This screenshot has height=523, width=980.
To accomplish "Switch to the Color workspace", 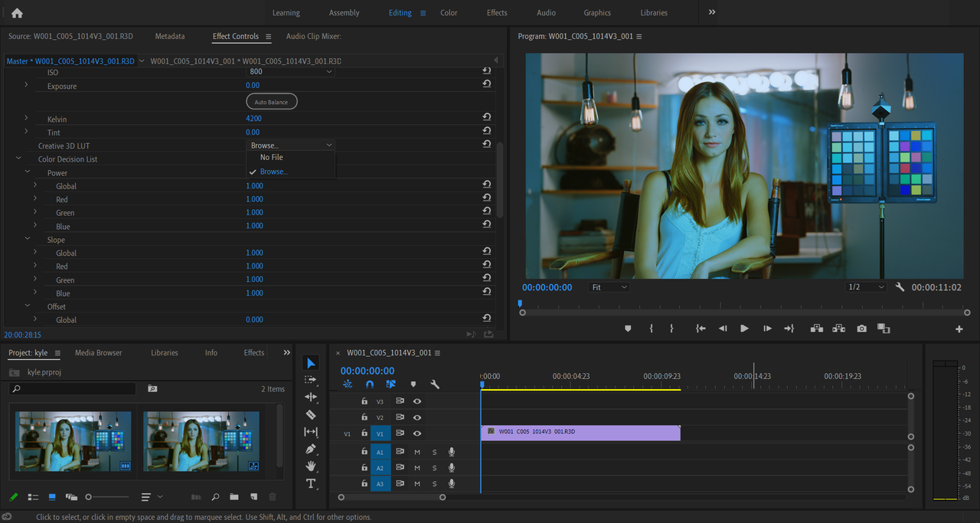I will 449,13.
